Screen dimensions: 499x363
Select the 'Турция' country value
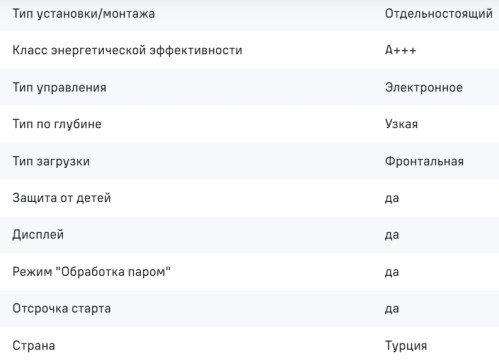point(406,346)
